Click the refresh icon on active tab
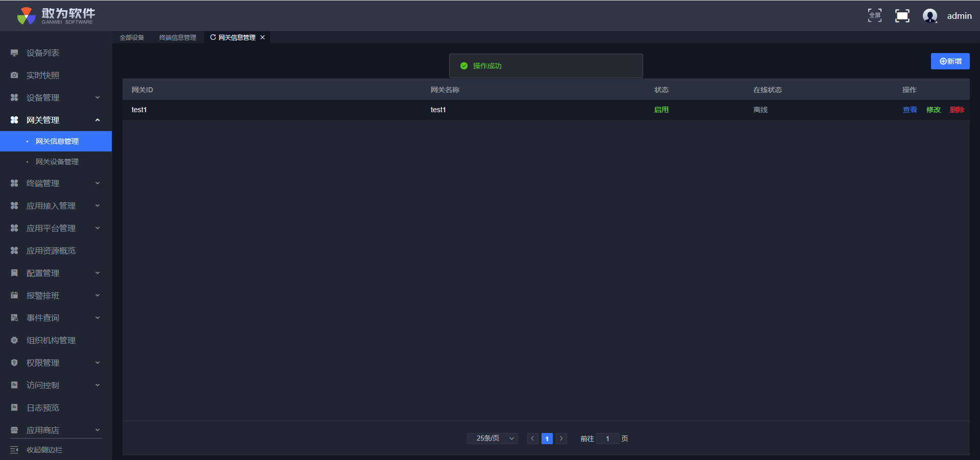This screenshot has width=980, height=460. pyautogui.click(x=213, y=37)
